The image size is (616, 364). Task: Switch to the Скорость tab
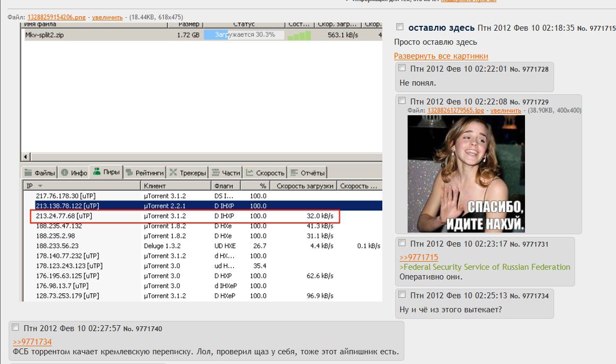(265, 173)
